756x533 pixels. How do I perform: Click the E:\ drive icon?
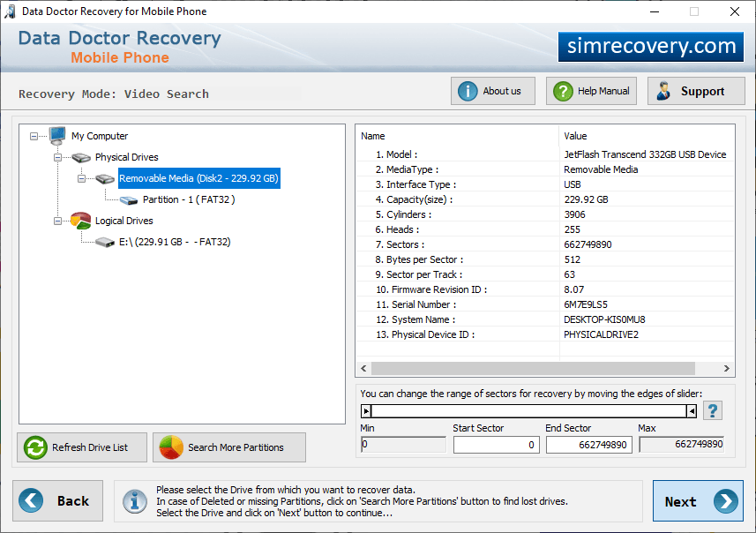(x=105, y=242)
